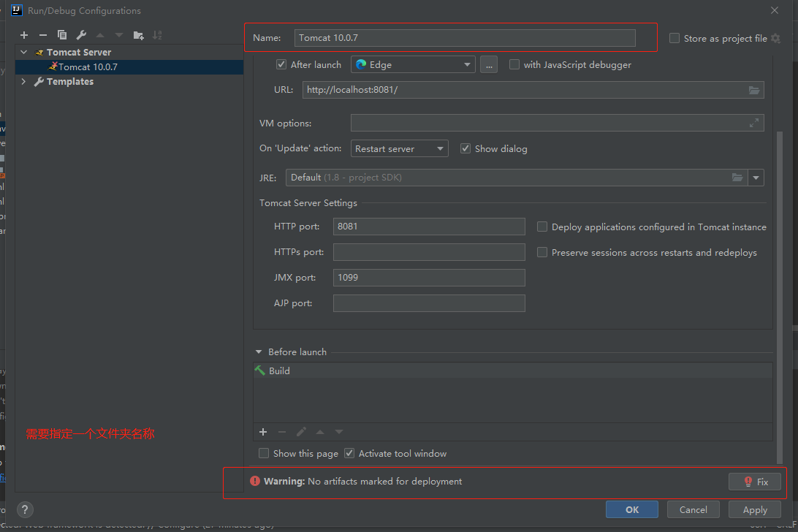
Task: Click the IntelliJ IDEA title bar icon
Action: point(16,10)
